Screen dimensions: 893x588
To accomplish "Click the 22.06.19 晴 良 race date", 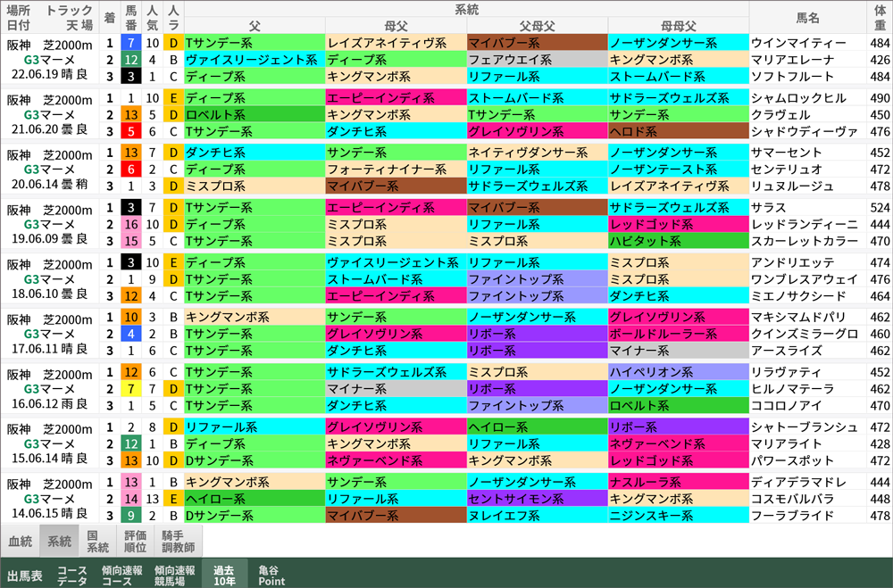I will [49, 75].
